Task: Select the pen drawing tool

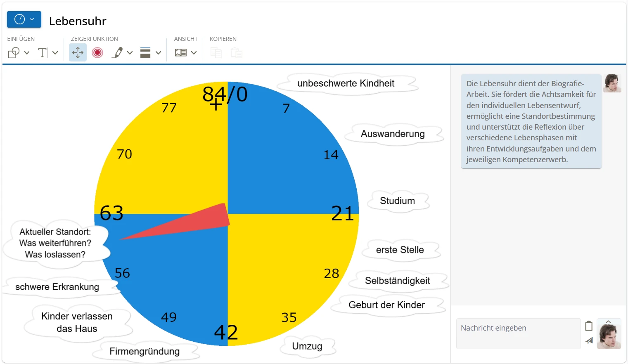Action: pyautogui.click(x=117, y=52)
